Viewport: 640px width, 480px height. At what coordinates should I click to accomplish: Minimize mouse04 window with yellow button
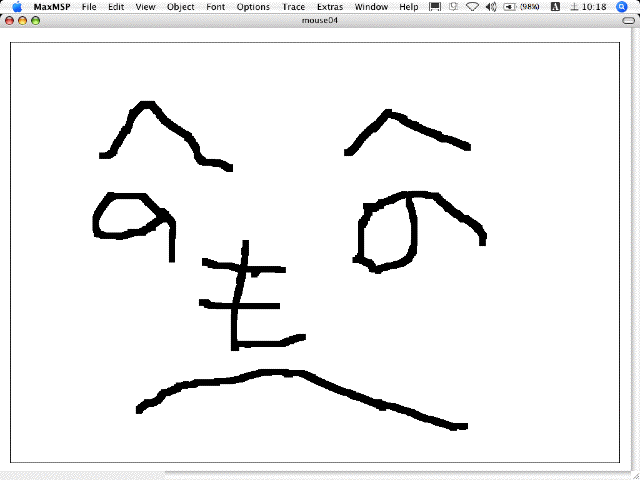click(x=22, y=20)
